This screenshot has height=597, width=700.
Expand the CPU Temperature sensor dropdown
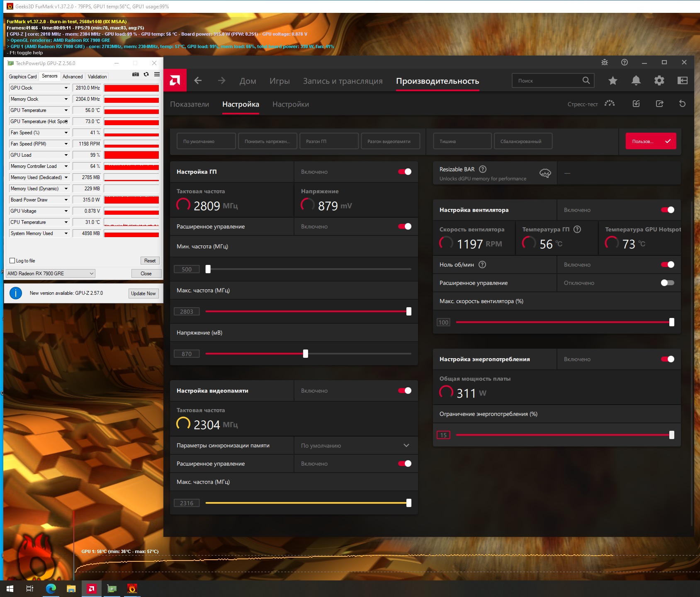66,222
